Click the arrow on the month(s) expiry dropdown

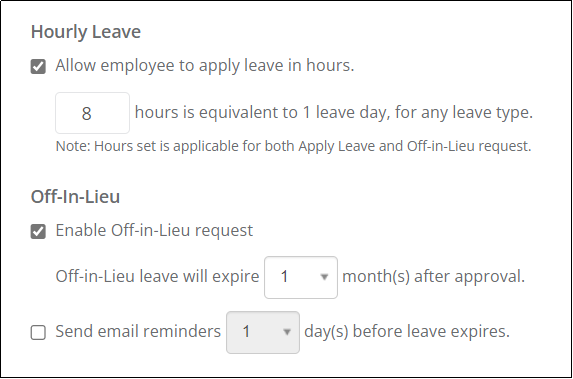324,277
